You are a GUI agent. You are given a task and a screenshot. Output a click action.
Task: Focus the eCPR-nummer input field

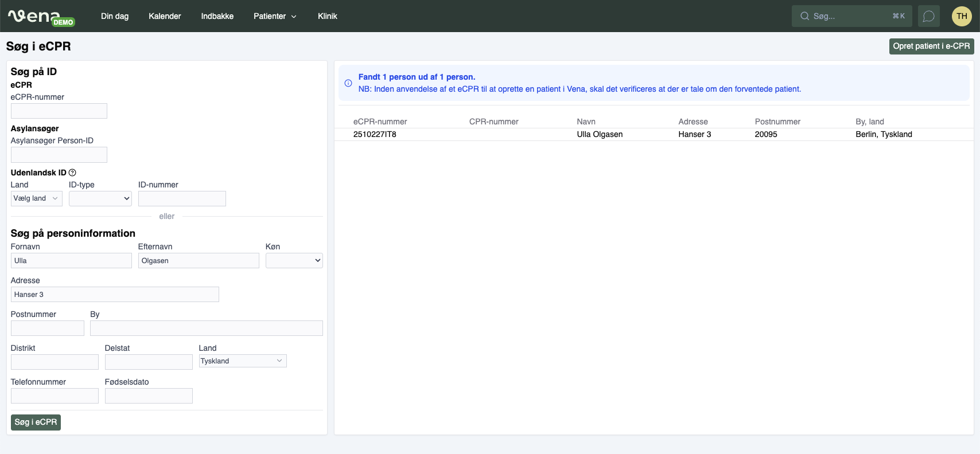click(x=59, y=111)
